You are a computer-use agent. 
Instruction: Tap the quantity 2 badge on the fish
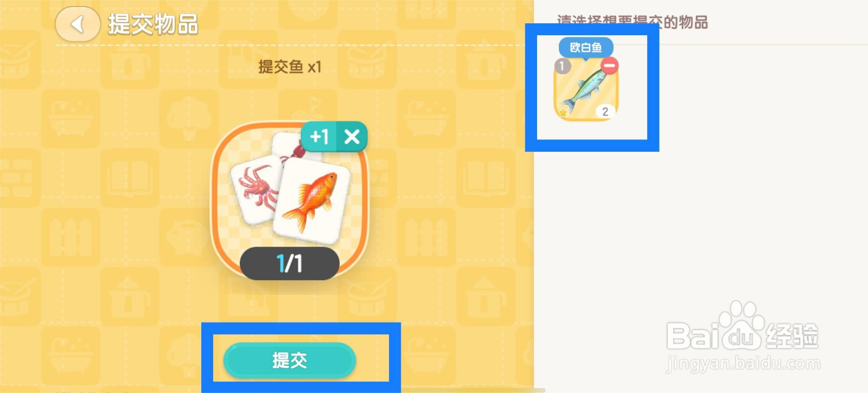pyautogui.click(x=605, y=112)
